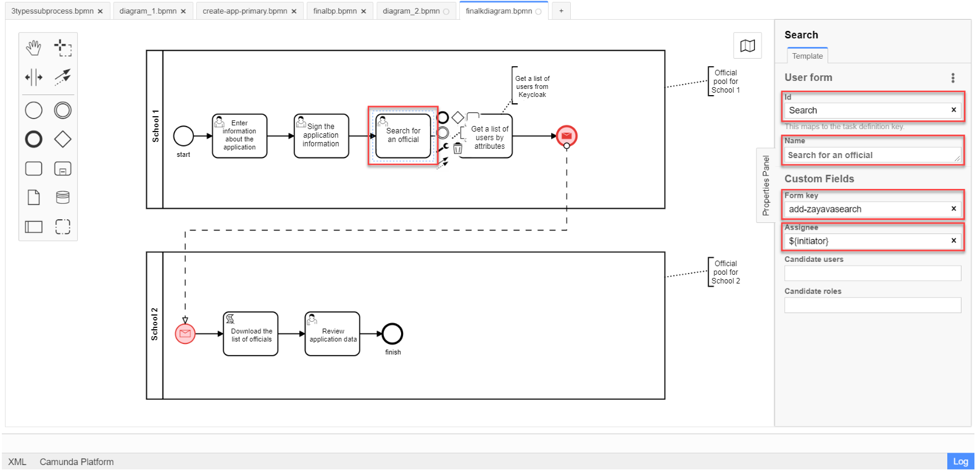Viewport: 980px width, 470px height.
Task: Select 'Get a list of users from Keycloak' annotation
Action: [x=533, y=86]
